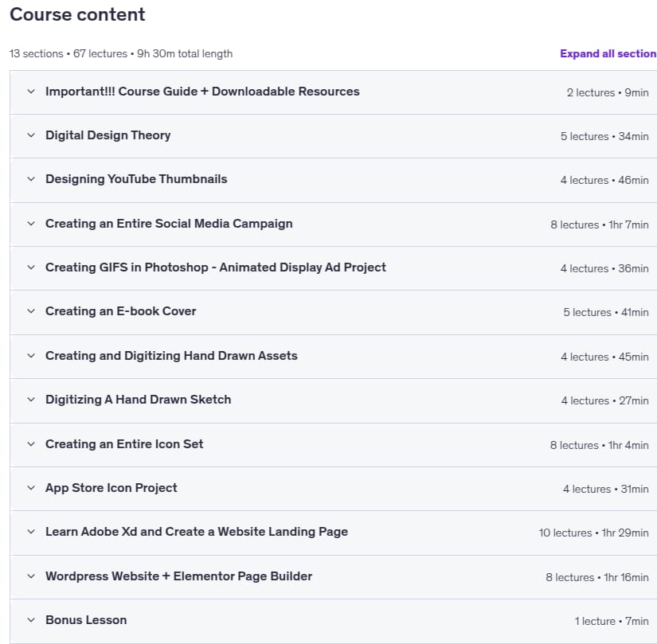Click the 'Course content' heading
The image size is (657, 644).
pyautogui.click(x=77, y=14)
